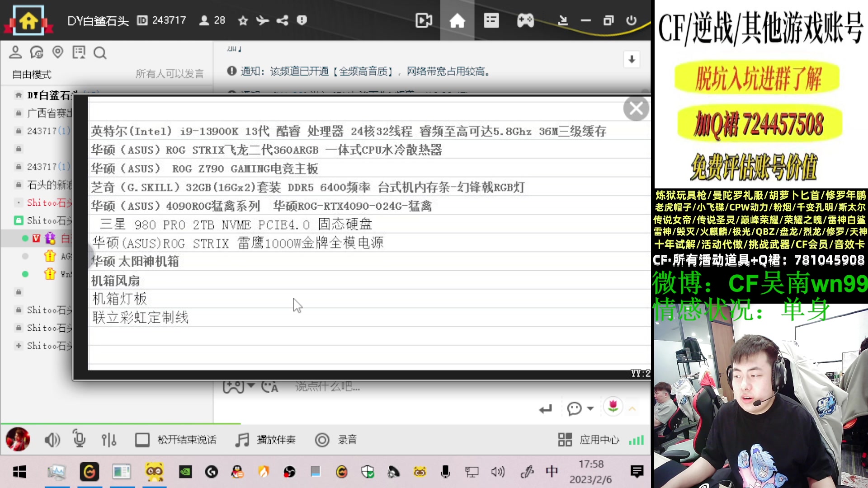Click the 所有人可以发言 label
Viewport: 868px width, 488px height.
[x=170, y=74]
